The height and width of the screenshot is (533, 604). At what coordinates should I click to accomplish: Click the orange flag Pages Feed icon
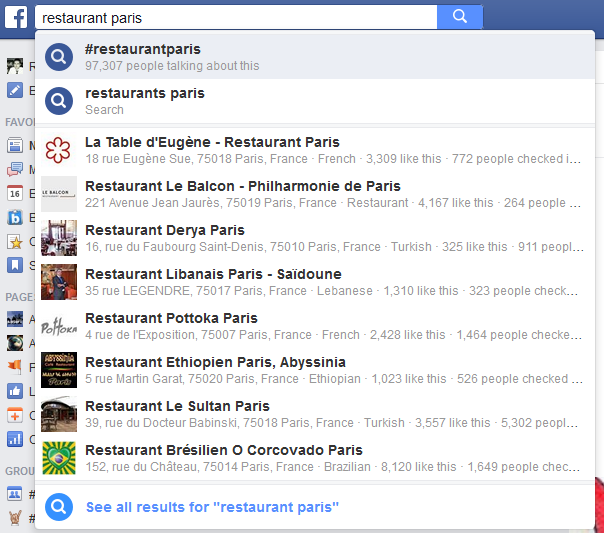coord(15,367)
